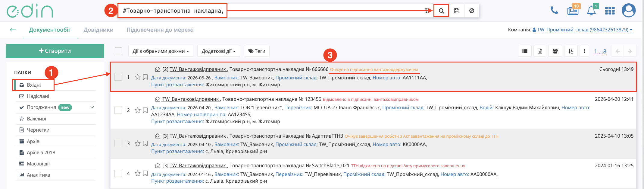The image size is (644, 189).
Task: Bookmark document SwitchBlade_021
Action: 145,173
